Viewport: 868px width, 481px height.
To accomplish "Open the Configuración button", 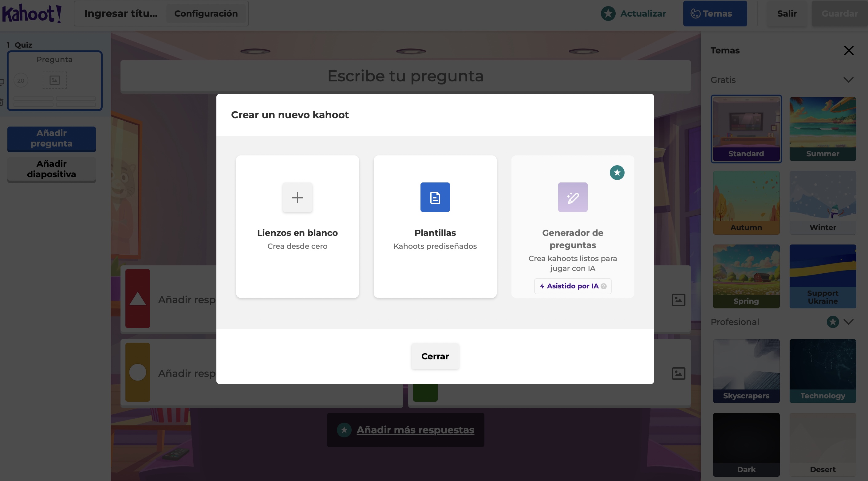I will (206, 14).
